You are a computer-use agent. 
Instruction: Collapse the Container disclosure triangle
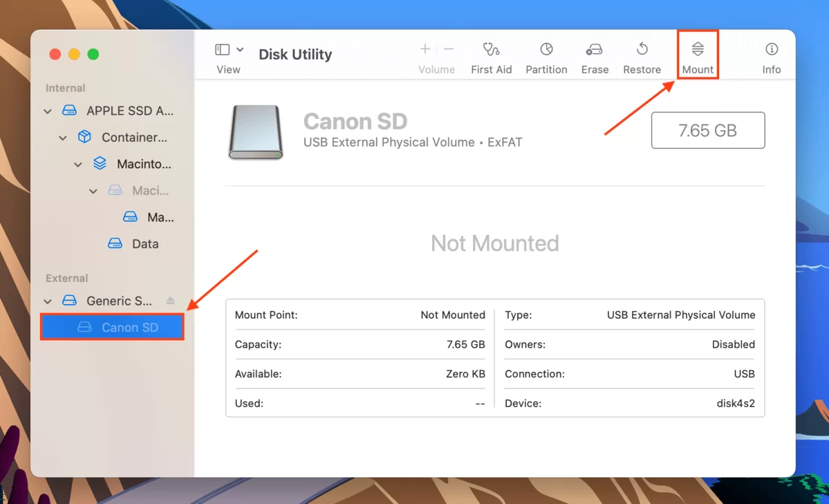[62, 137]
